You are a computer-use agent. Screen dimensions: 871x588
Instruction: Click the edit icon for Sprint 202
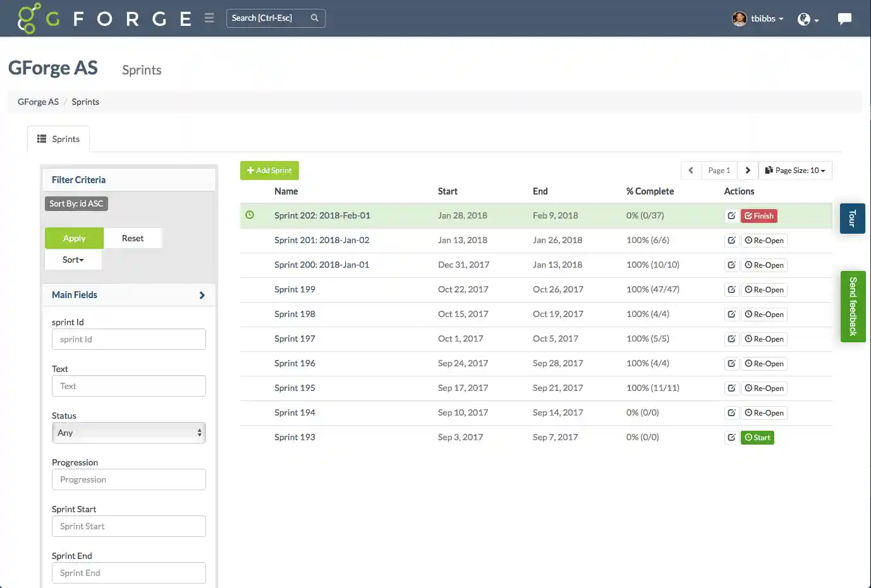click(x=732, y=215)
